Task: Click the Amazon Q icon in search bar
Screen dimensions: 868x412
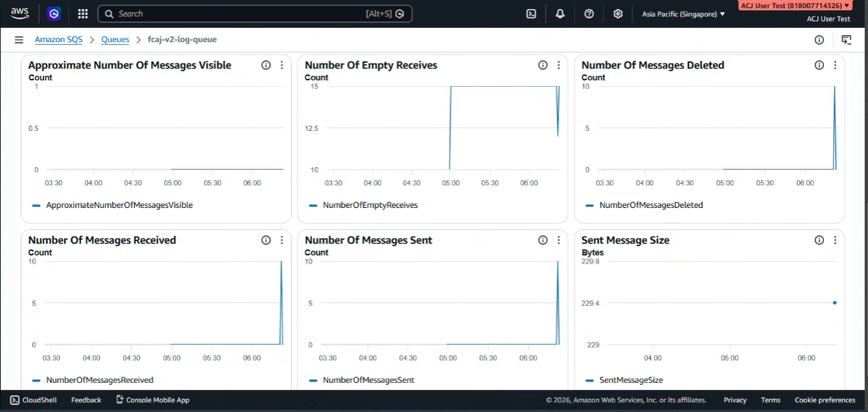Action: 400,14
